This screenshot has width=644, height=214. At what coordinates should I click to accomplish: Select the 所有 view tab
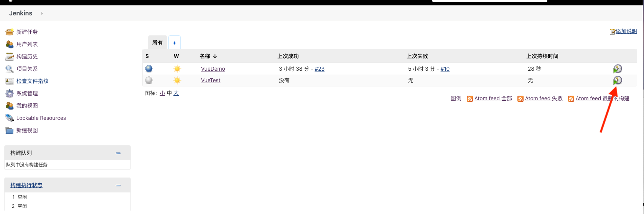157,43
